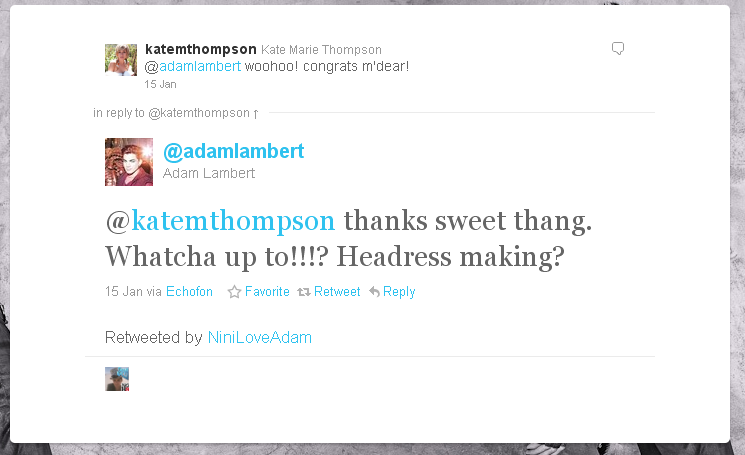This screenshot has width=745, height=455.
Task: Click the Adam Lambert full name text
Action: pyautogui.click(x=209, y=173)
